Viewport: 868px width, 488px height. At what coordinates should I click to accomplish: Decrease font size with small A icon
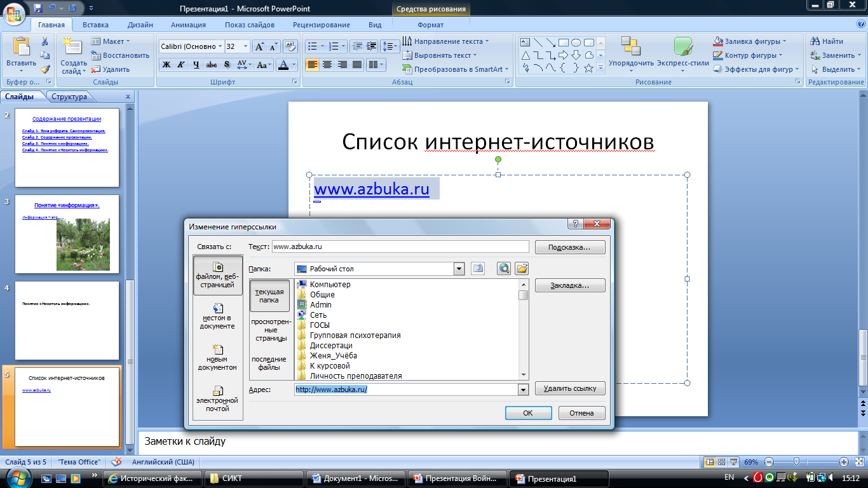pos(273,46)
